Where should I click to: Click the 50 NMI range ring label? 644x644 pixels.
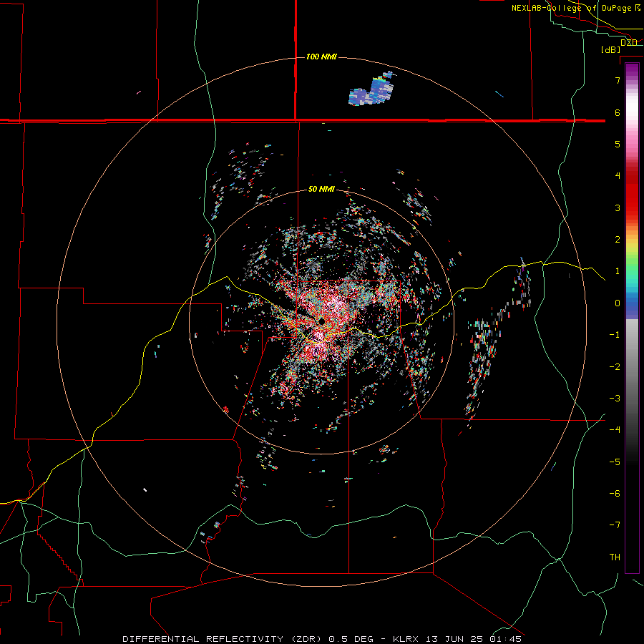point(321,189)
